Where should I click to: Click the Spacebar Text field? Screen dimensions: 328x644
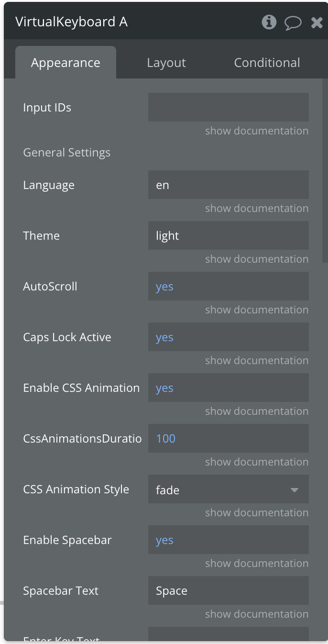(x=228, y=591)
